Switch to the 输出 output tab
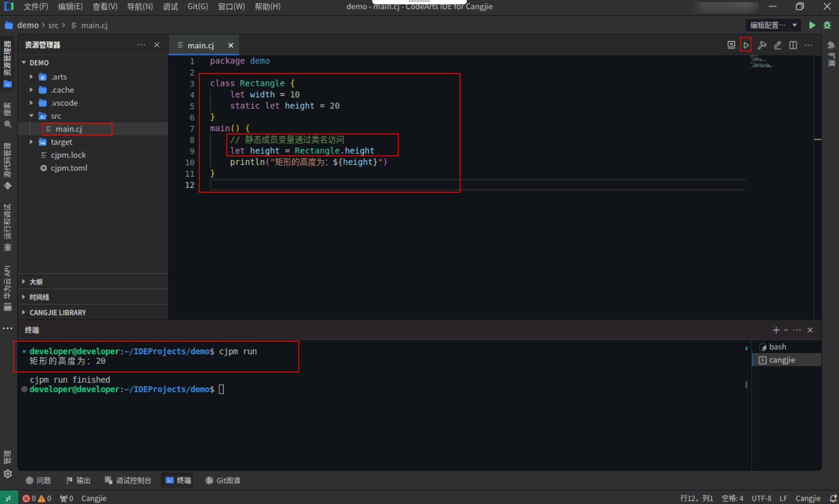This screenshot has width=839, height=504. [78, 480]
